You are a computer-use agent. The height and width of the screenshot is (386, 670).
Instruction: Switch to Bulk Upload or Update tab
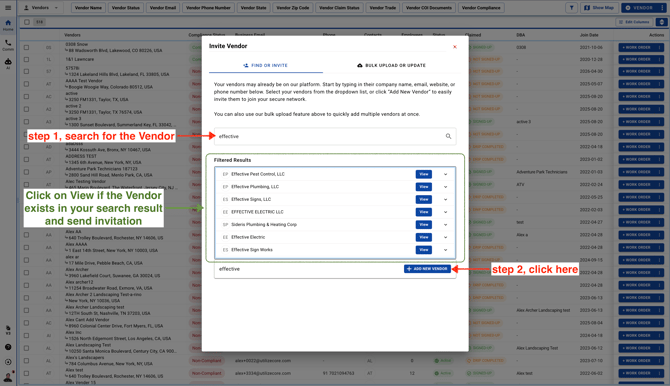(391, 65)
